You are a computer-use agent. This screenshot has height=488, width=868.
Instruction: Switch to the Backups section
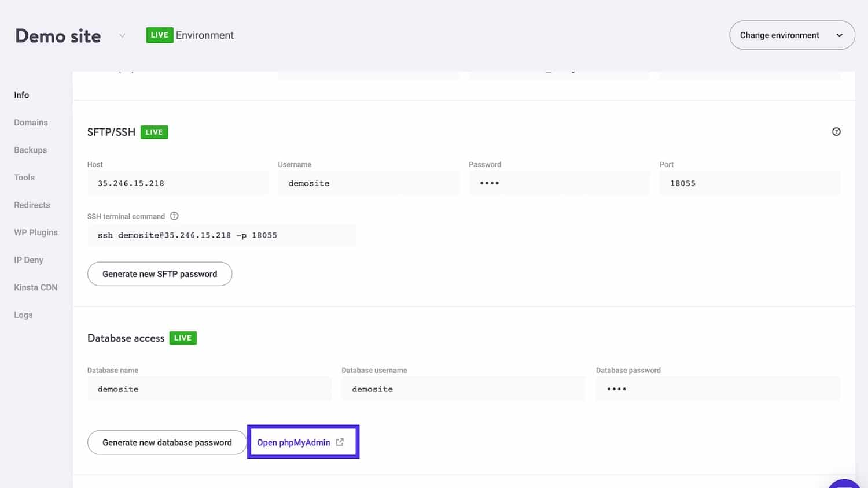[30, 150]
